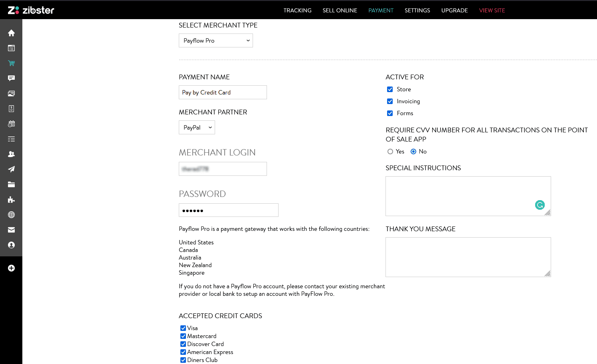Click the View Site link
The image size is (597, 364).
[x=492, y=10]
